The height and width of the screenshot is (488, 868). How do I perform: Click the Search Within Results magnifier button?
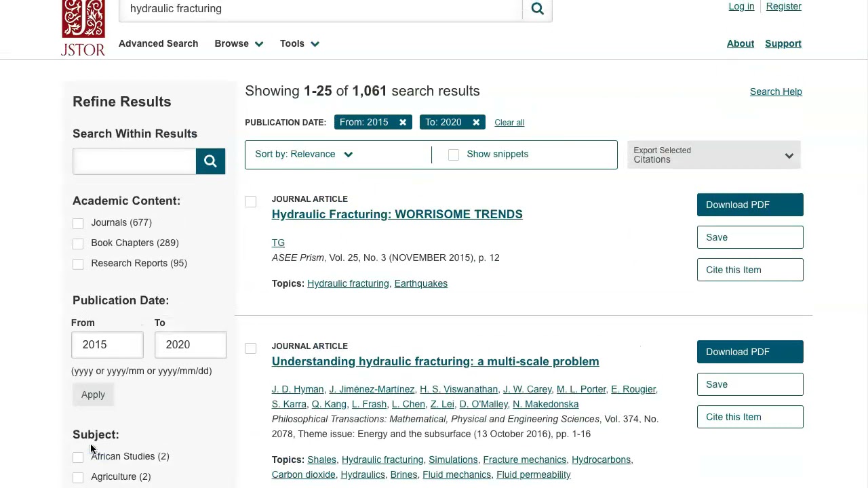(210, 161)
